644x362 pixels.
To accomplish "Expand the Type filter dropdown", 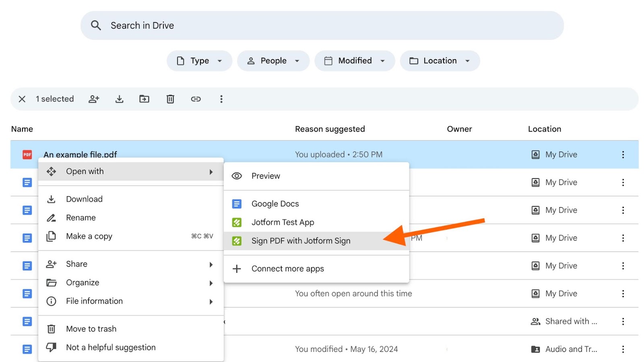I will (199, 61).
